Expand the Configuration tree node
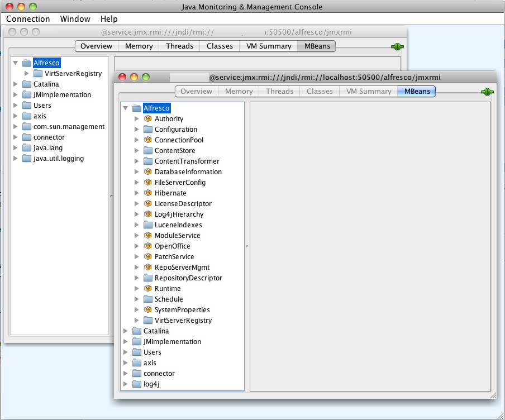The width and height of the screenshot is (505, 420). 136,130
